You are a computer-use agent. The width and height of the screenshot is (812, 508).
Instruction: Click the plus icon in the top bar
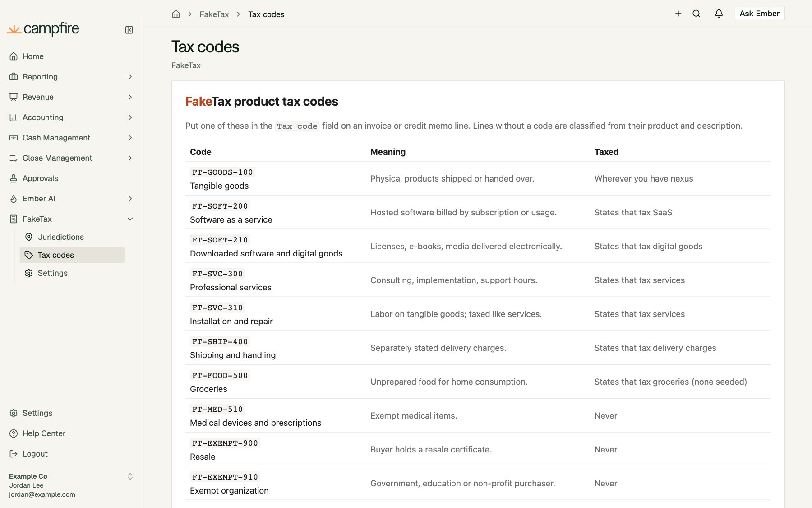point(678,14)
